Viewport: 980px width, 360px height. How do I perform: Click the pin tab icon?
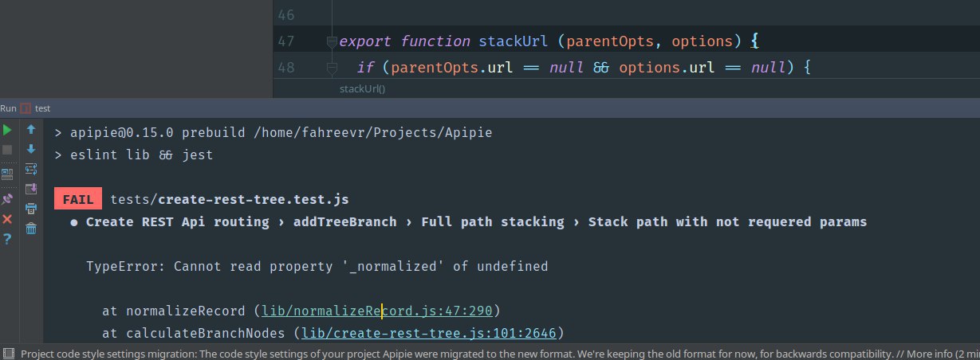click(x=7, y=198)
